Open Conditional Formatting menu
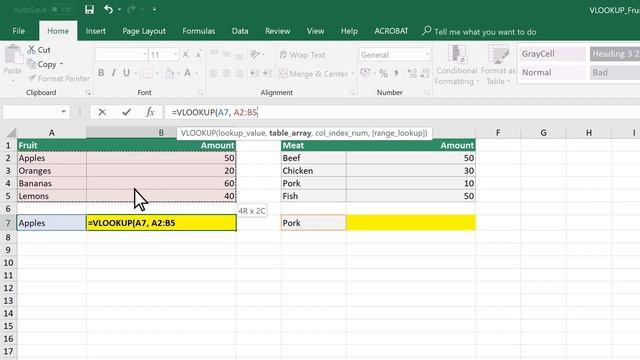The image size is (640, 360). tap(456, 65)
